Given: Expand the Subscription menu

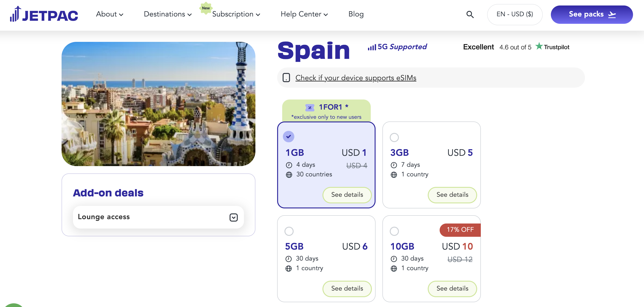Looking at the screenshot, I should pos(236,14).
